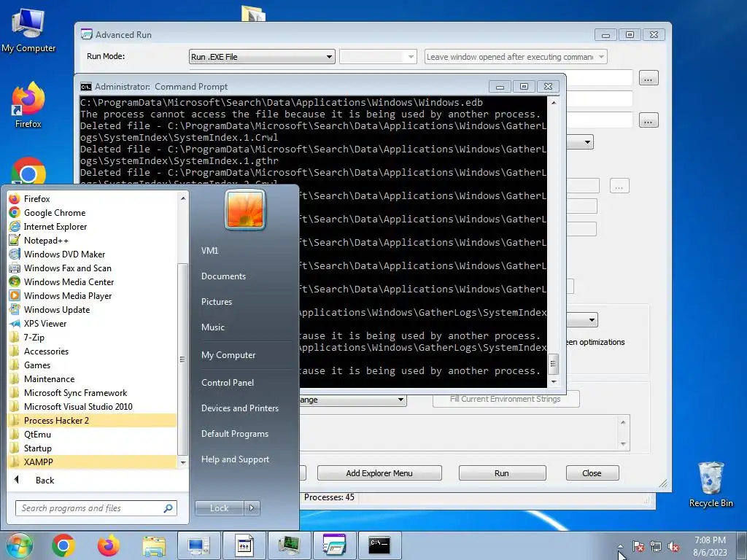Click Command Prompt scrollbar thumb
Viewport: 747px width, 560px height.
point(553,364)
